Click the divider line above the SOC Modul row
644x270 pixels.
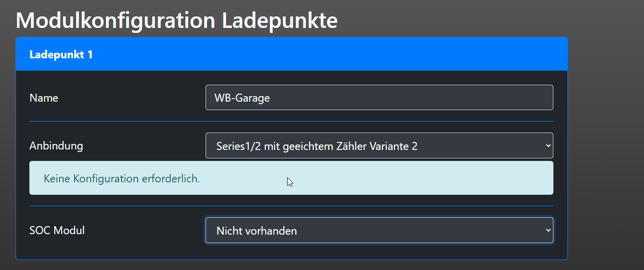pos(291,206)
